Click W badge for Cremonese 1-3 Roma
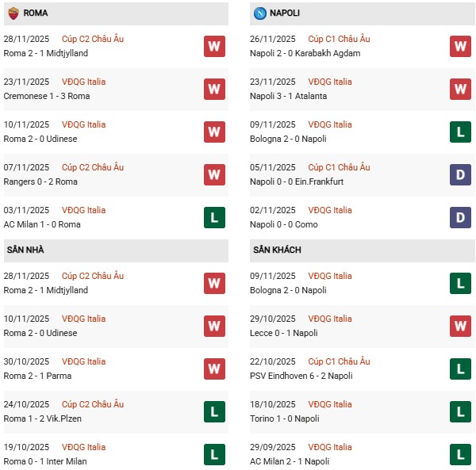The image size is (476, 470). click(214, 89)
